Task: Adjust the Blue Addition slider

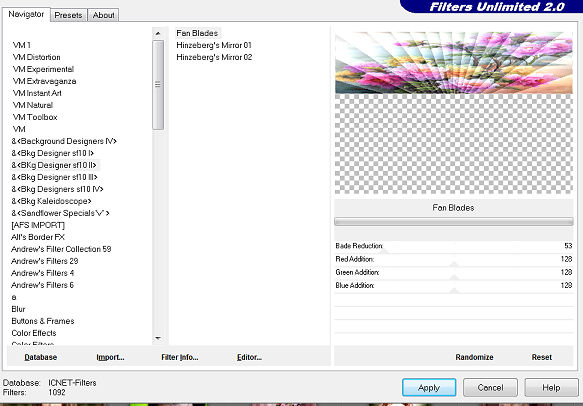Action: tap(454, 291)
